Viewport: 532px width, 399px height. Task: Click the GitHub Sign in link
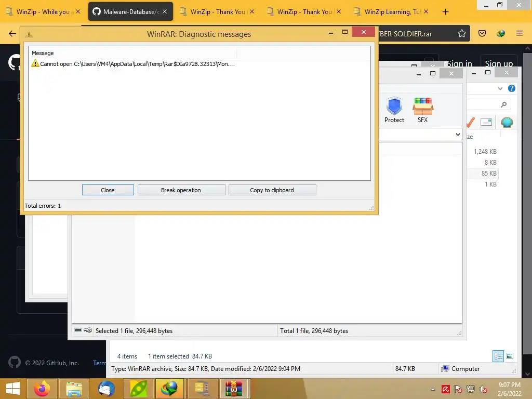click(x=459, y=63)
